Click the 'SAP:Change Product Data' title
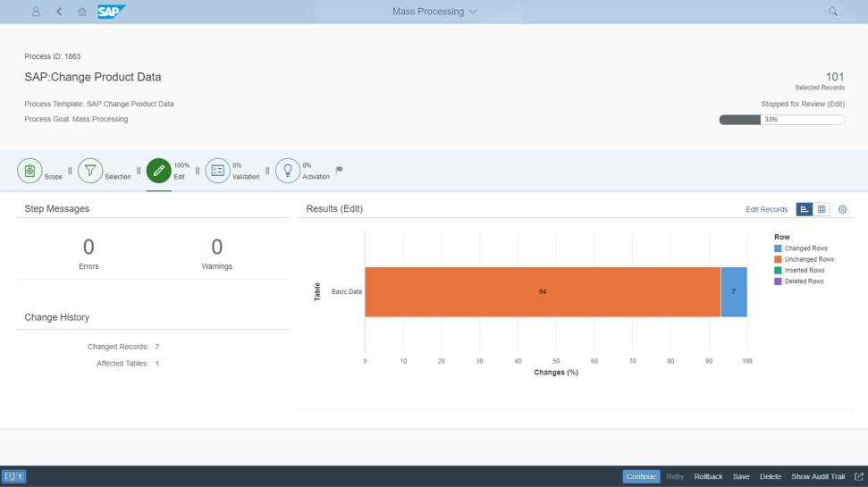 click(x=93, y=77)
